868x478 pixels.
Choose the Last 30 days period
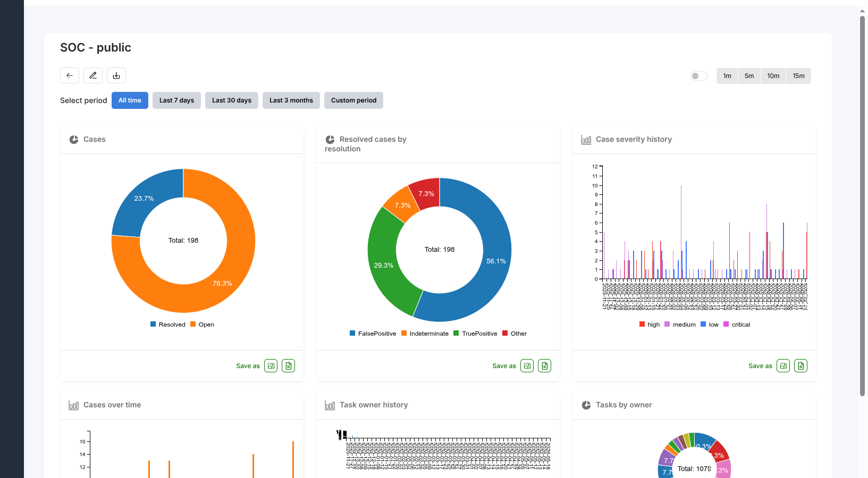point(232,100)
